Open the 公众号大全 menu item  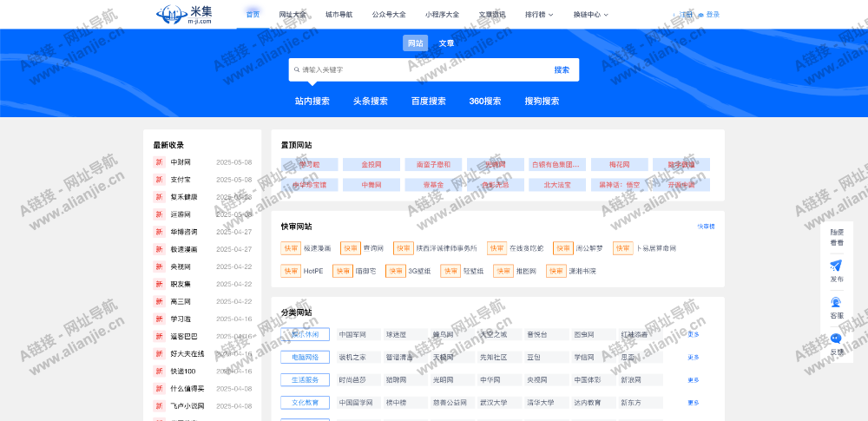point(388,15)
